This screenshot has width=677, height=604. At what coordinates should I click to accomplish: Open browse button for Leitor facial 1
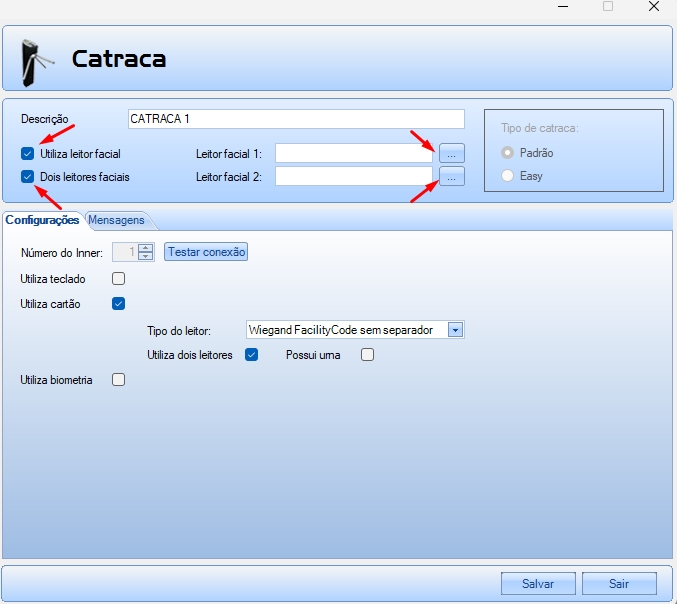(x=452, y=153)
